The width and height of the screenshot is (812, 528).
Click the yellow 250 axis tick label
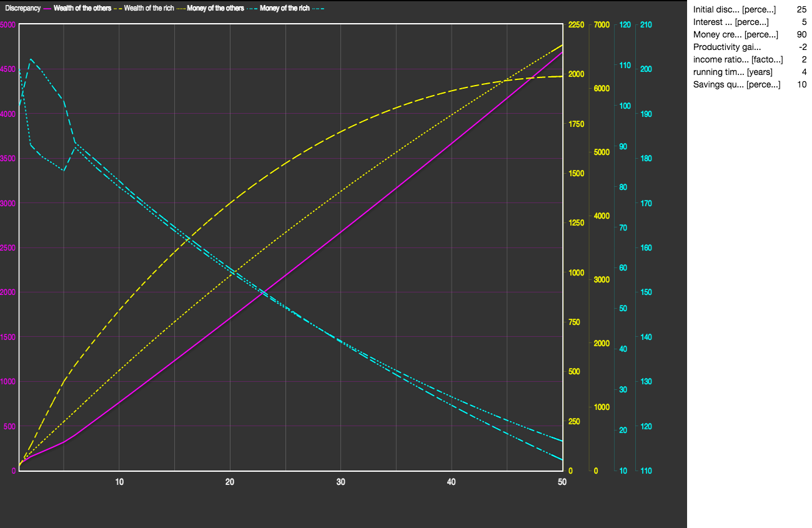click(575, 422)
